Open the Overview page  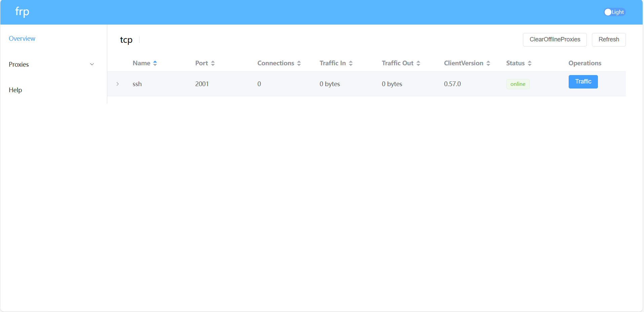coord(22,39)
